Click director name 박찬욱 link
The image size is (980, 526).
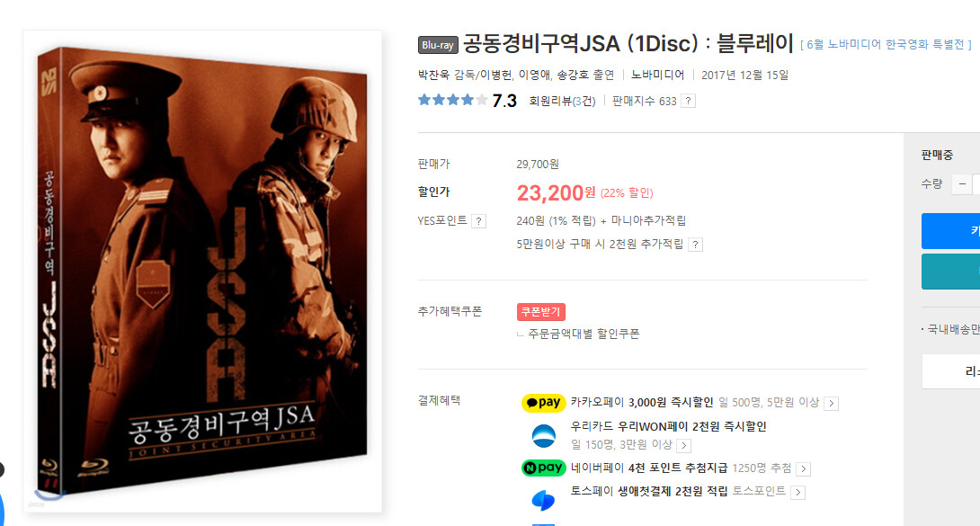[x=433, y=75]
